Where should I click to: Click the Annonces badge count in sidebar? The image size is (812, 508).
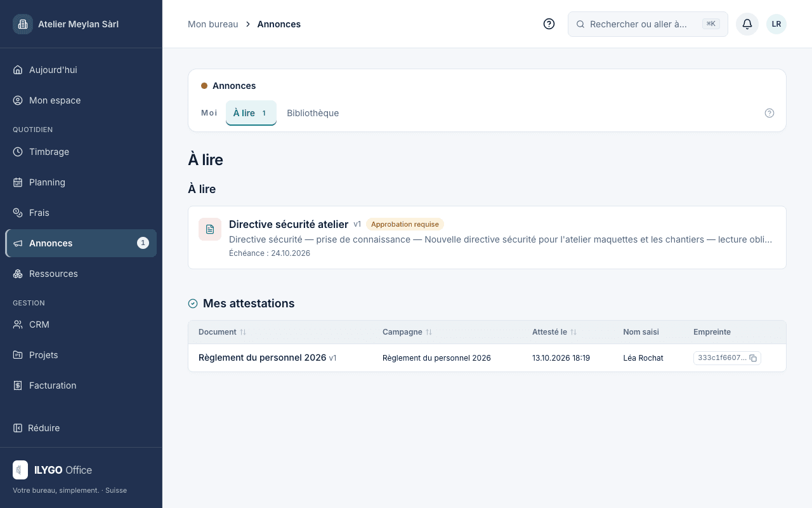click(143, 243)
